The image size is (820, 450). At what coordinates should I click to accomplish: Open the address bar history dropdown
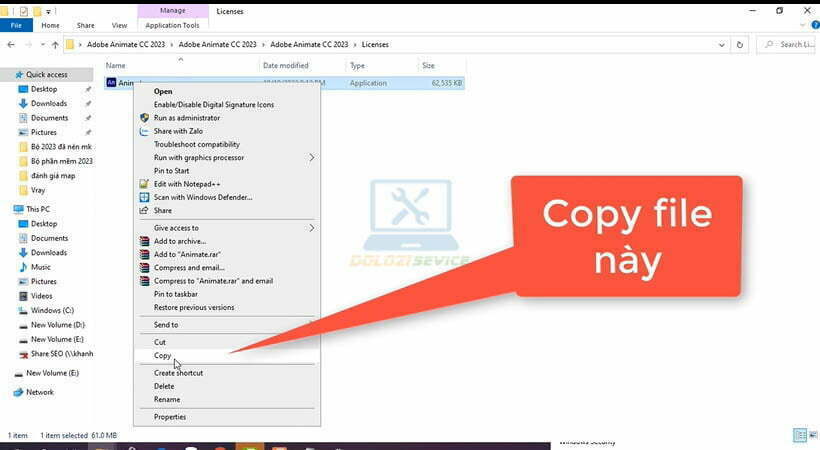719,44
